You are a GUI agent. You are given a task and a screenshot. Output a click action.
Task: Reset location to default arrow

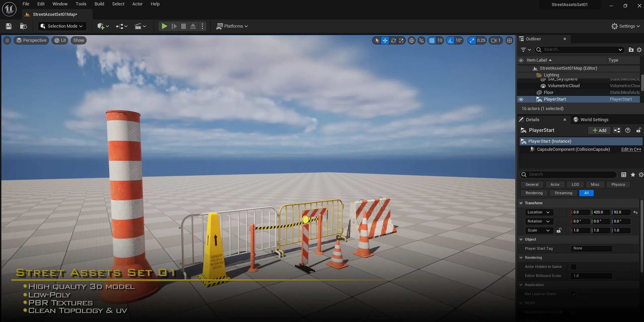(x=636, y=212)
